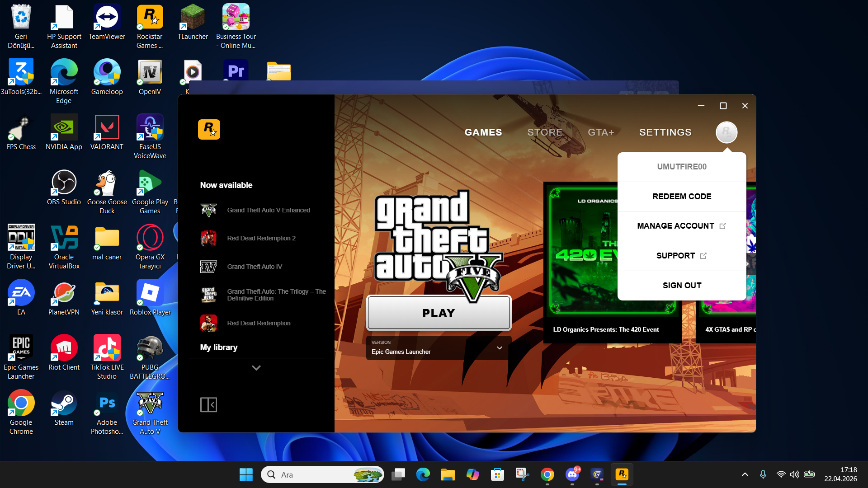Image resolution: width=868 pixels, height=488 pixels.
Task: Choose REDEEM CODE from profile menu
Action: [x=682, y=197]
